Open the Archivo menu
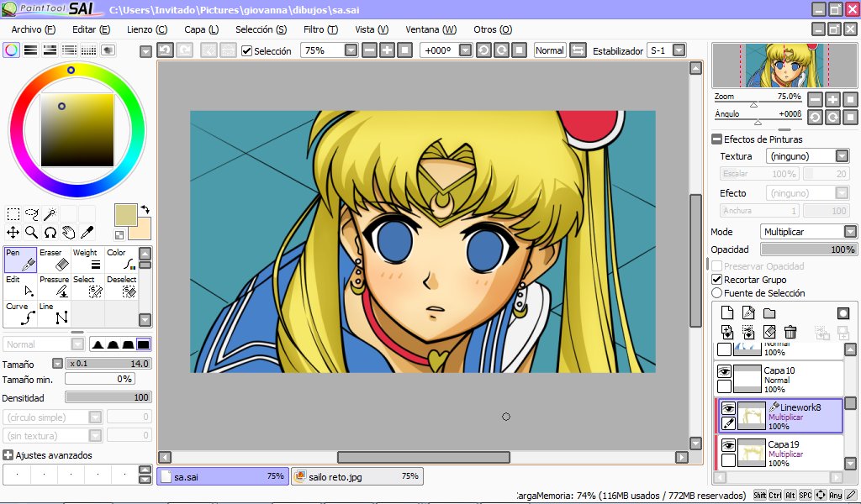The image size is (861, 504). 33,29
